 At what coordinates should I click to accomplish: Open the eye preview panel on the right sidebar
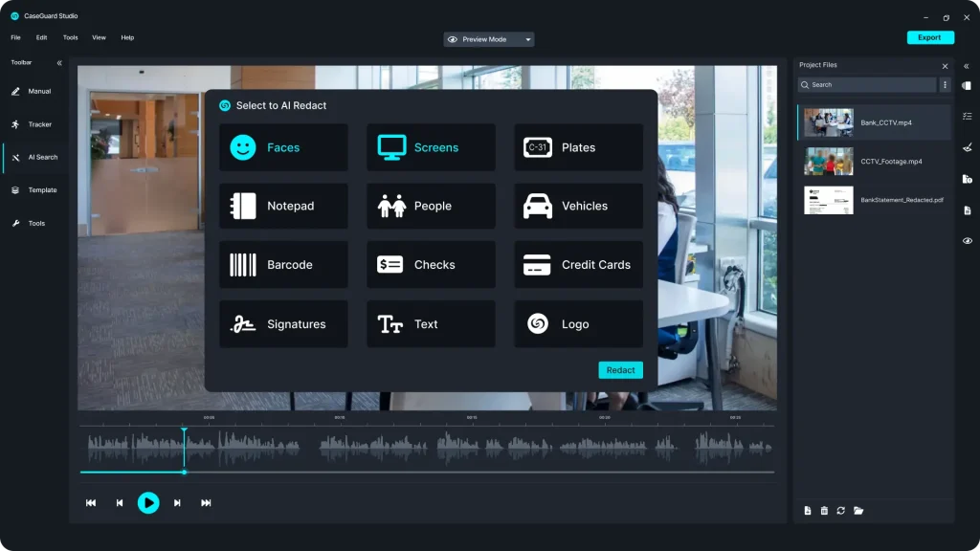[967, 240]
